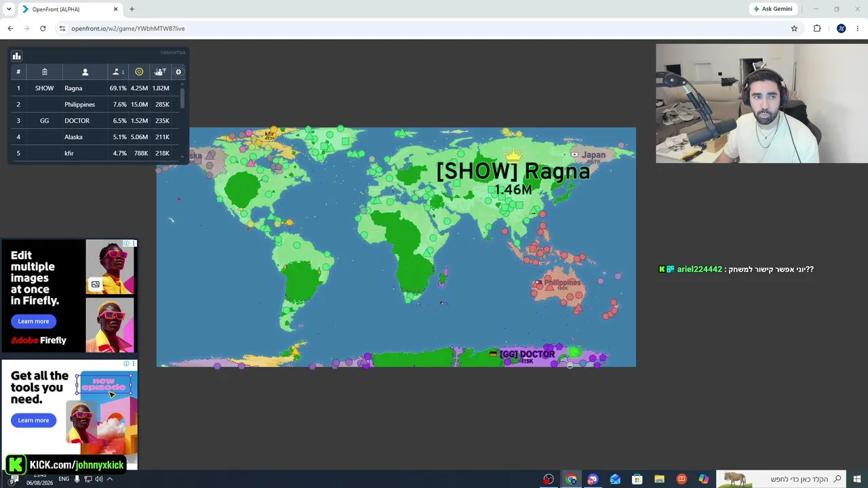
Task: Open Microsoft Store from the taskbar
Action: point(637,479)
